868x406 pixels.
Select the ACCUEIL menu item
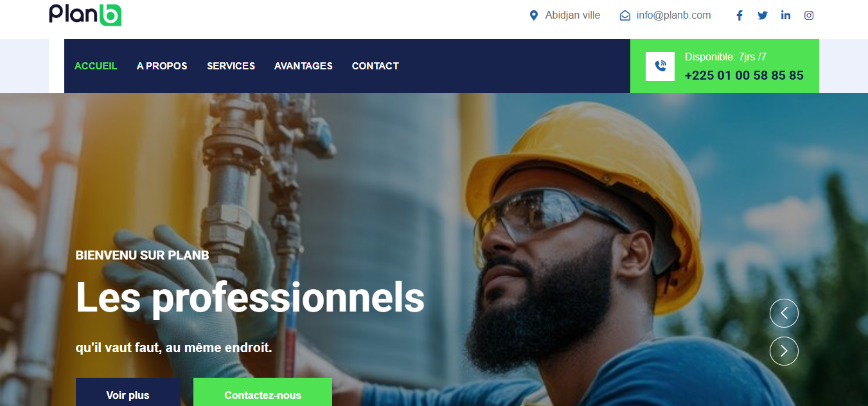(x=96, y=66)
